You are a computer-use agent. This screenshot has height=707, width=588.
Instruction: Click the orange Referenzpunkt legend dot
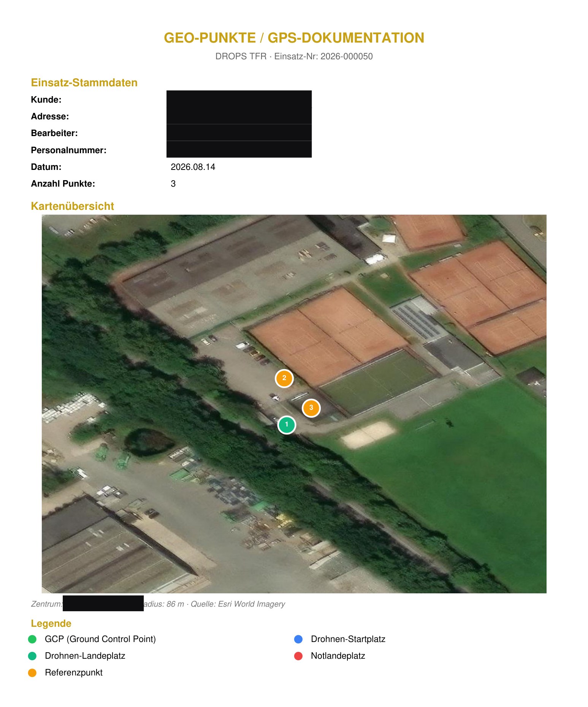pyautogui.click(x=32, y=673)
